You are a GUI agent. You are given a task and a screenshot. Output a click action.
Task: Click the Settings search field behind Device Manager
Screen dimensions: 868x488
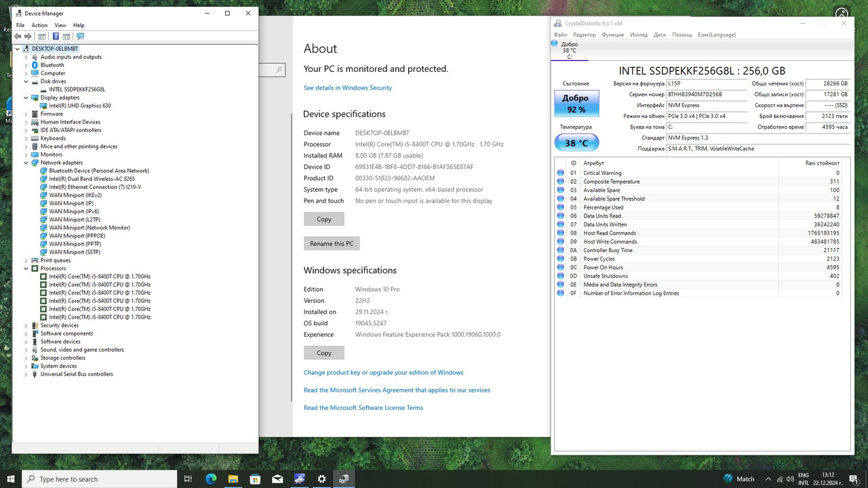[x=272, y=70]
